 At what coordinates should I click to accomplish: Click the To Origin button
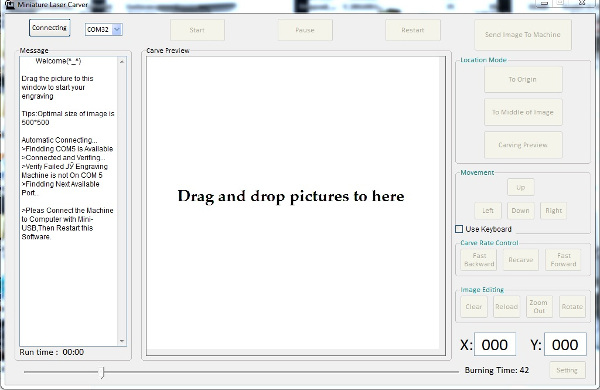[523, 80]
